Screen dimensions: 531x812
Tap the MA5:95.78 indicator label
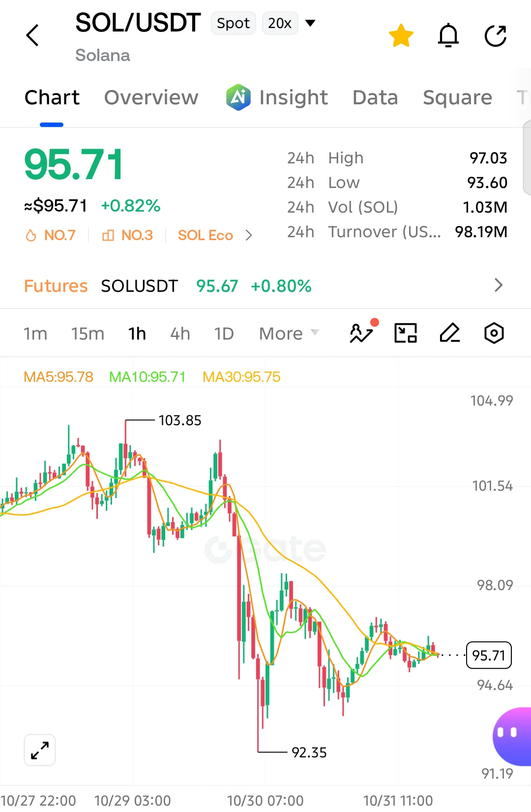[59, 377]
